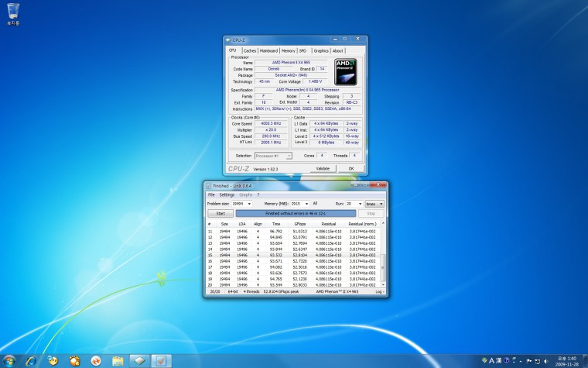Click the Core Speed value 4000.3 MHz
588x368 pixels.
tap(271, 123)
